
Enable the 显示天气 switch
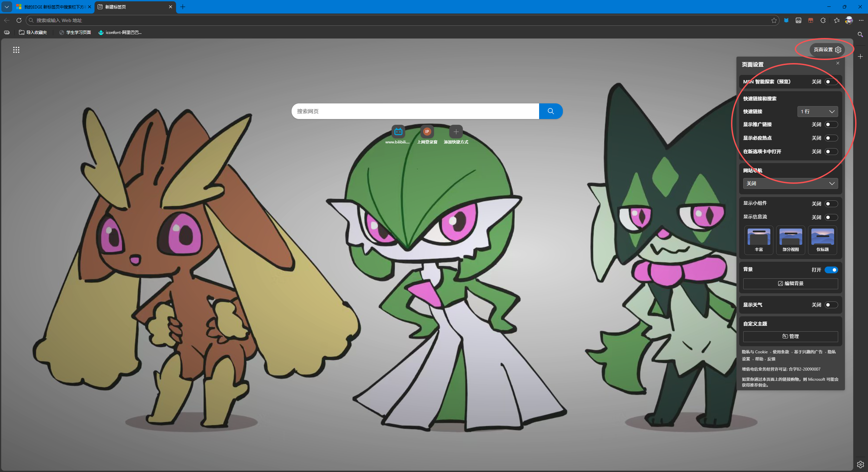click(831, 305)
